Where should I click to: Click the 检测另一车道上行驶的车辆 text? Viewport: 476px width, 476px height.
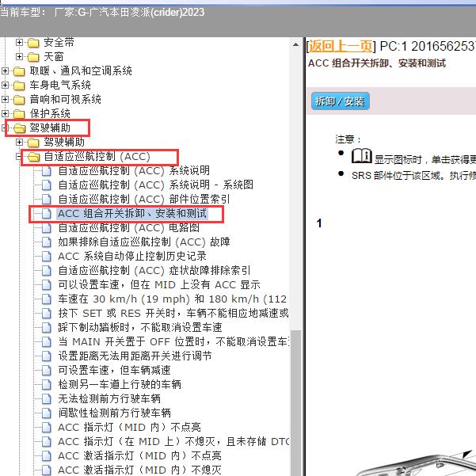[x=120, y=385]
